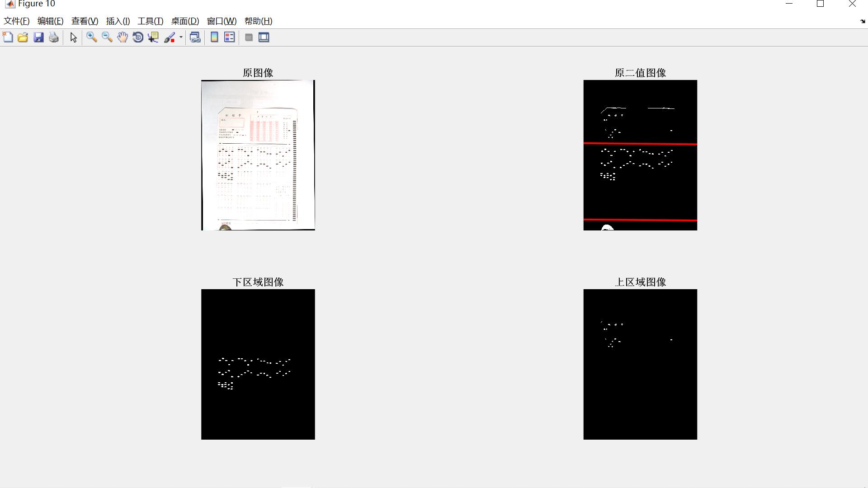Activate the Data Cursor tool
Viewport: 868px width, 488px height.
tap(153, 38)
